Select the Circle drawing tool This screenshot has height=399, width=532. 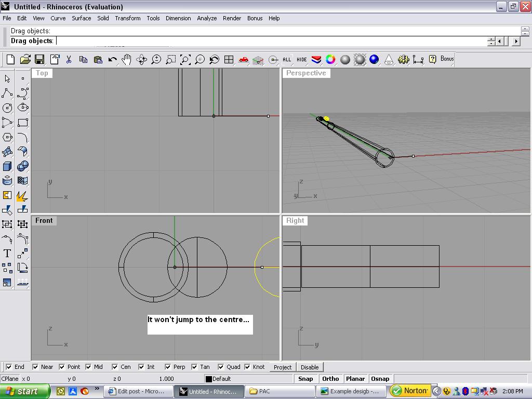tap(7, 108)
